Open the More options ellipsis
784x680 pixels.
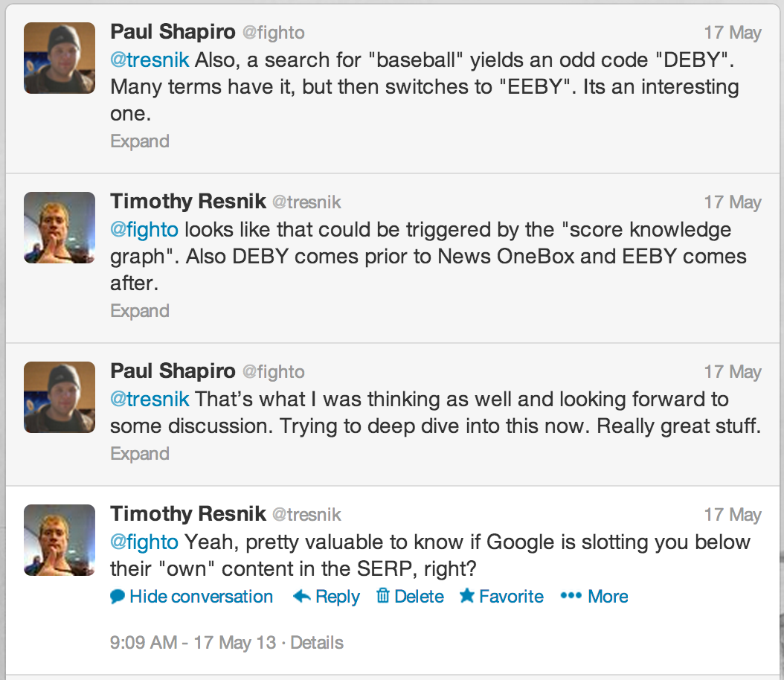570,597
